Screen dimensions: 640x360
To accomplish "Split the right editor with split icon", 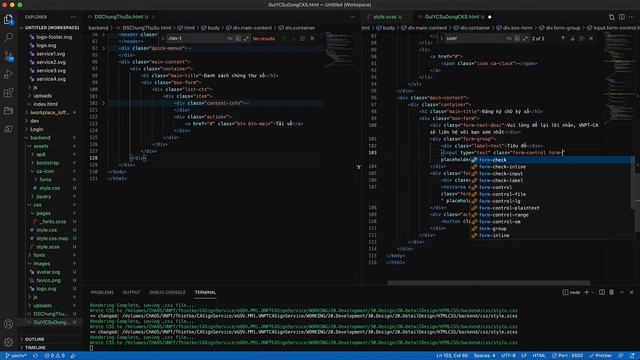I will coord(622,17).
